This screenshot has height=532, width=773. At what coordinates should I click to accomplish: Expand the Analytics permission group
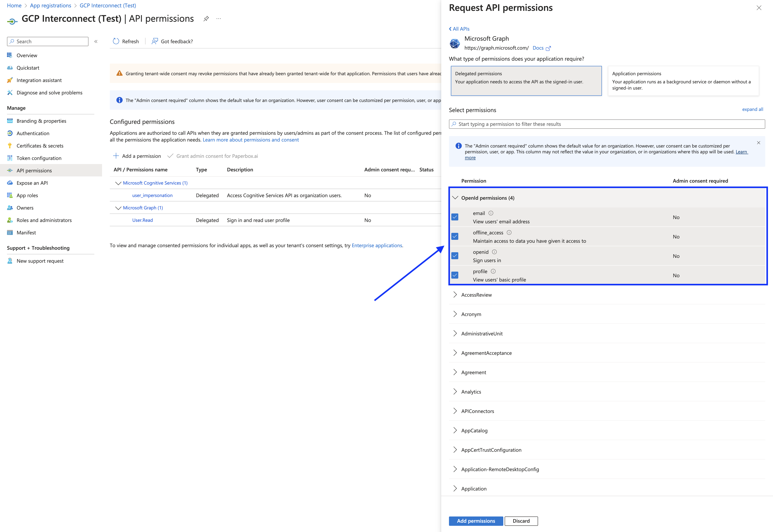click(x=455, y=391)
